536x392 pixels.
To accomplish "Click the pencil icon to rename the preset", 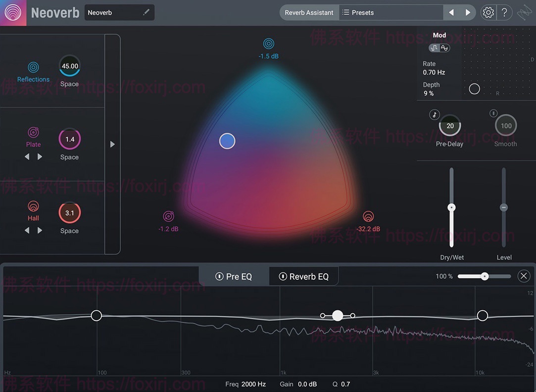I will click(x=146, y=12).
